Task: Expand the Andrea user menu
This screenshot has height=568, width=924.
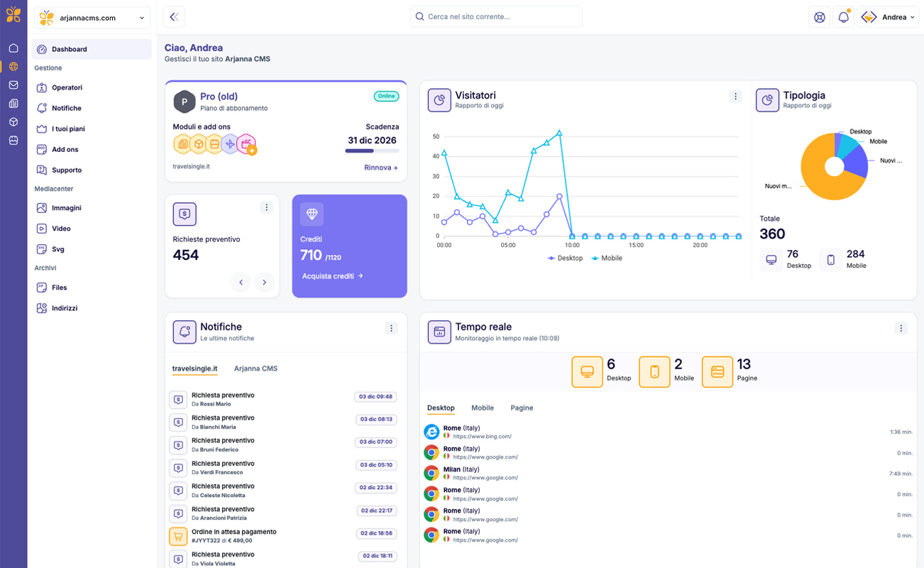Action: pos(888,18)
